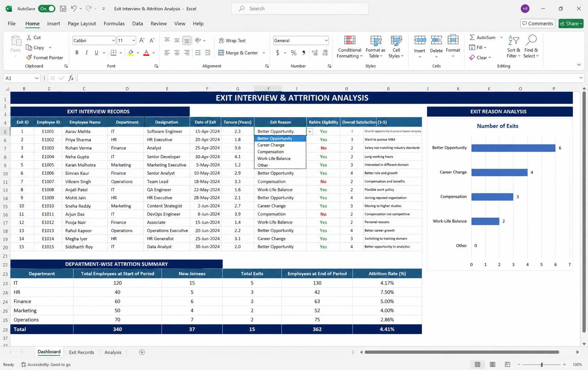Toggle Underline formatting

pos(96,53)
